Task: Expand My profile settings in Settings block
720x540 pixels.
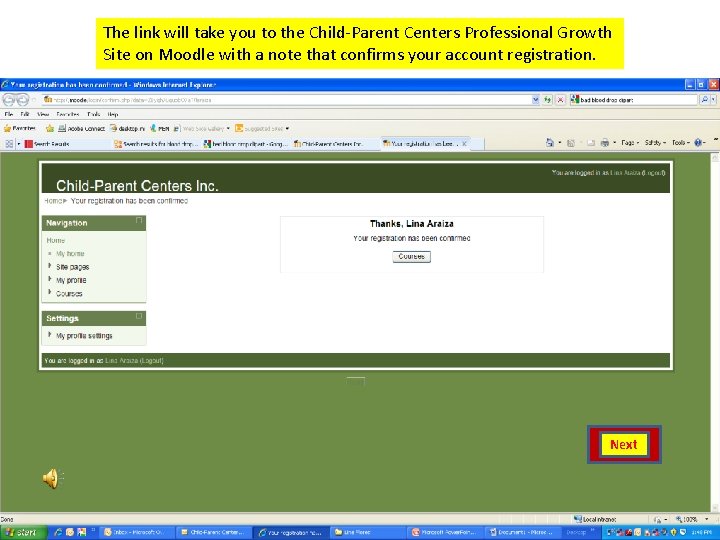Action: 50,335
